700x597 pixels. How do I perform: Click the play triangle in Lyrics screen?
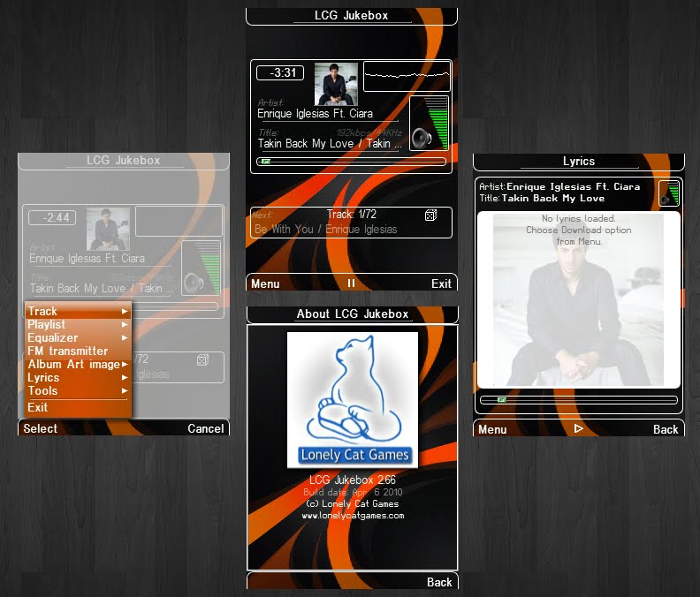579,429
